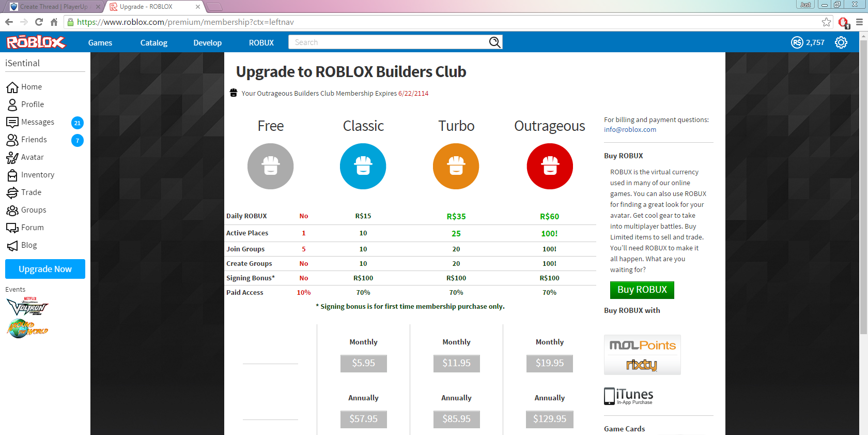Click the 2,757 ROBUX balance
The height and width of the screenshot is (435, 868).
(x=815, y=42)
